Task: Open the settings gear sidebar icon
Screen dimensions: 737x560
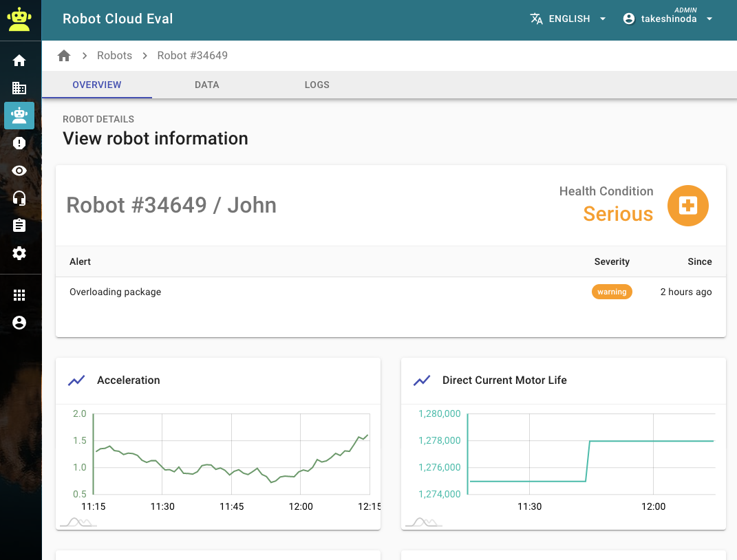Action: pos(19,253)
